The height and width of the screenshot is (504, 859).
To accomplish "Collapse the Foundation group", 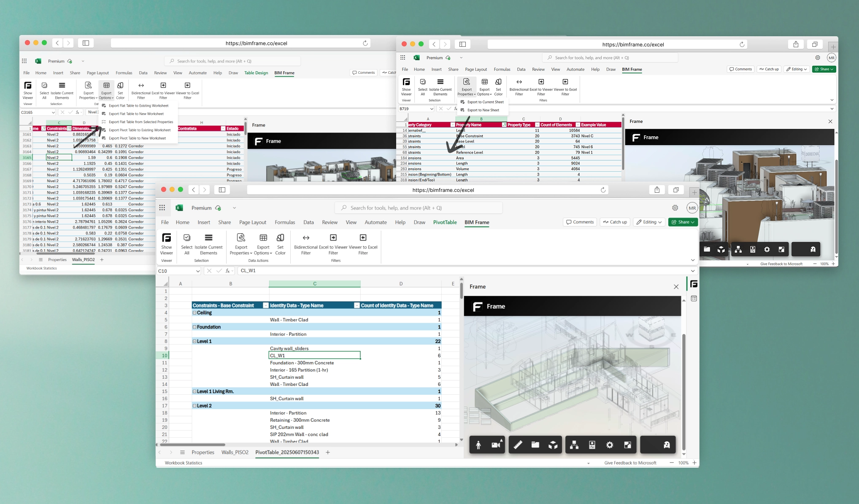I will click(x=194, y=326).
